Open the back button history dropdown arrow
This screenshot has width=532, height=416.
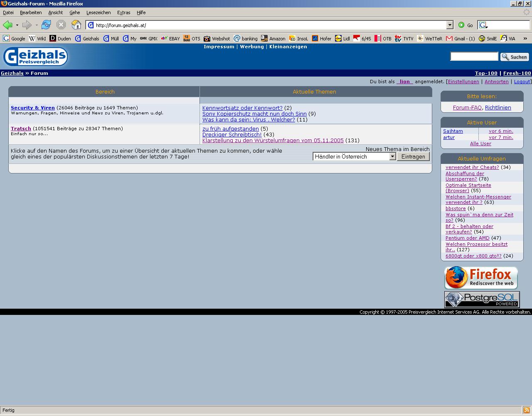click(17, 25)
